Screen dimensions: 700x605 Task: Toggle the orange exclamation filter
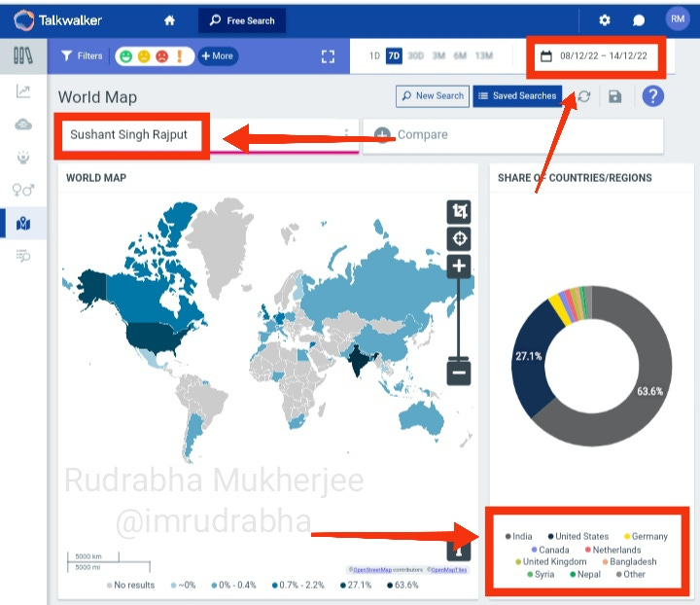click(x=180, y=56)
